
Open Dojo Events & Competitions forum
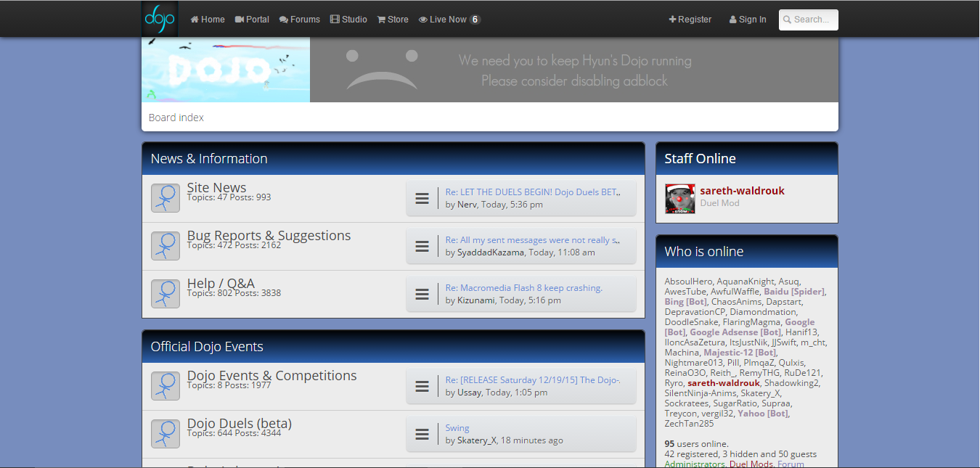271,375
